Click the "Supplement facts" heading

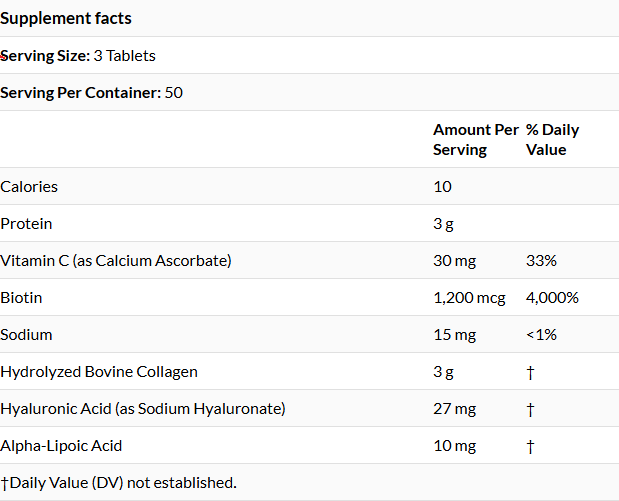click(66, 18)
